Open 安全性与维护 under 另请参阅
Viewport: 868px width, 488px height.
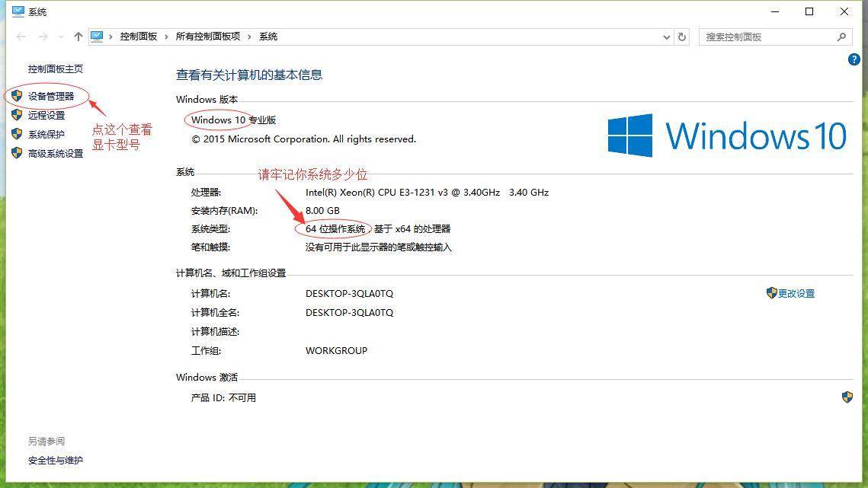pyautogui.click(x=56, y=460)
